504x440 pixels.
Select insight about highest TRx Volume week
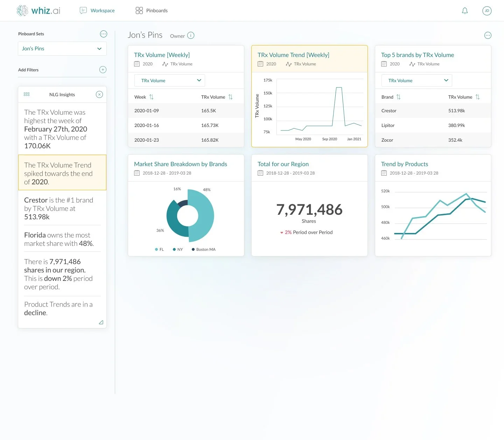(x=62, y=129)
